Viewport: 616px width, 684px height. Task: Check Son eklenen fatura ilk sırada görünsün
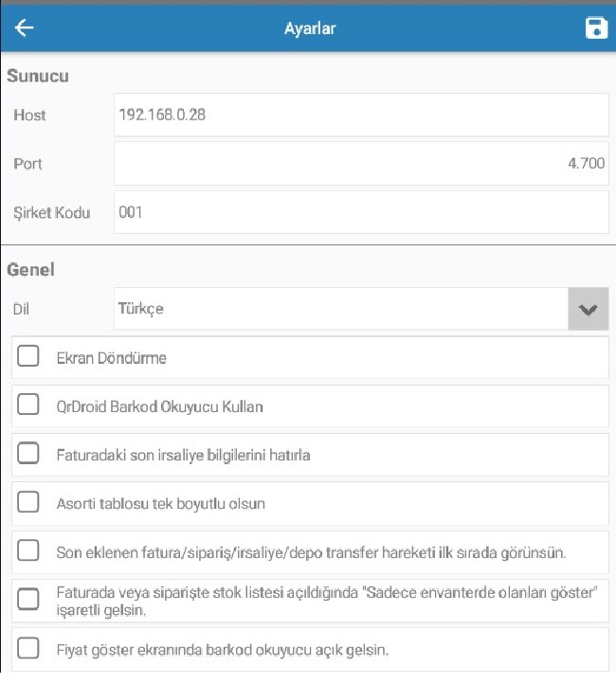(28, 550)
